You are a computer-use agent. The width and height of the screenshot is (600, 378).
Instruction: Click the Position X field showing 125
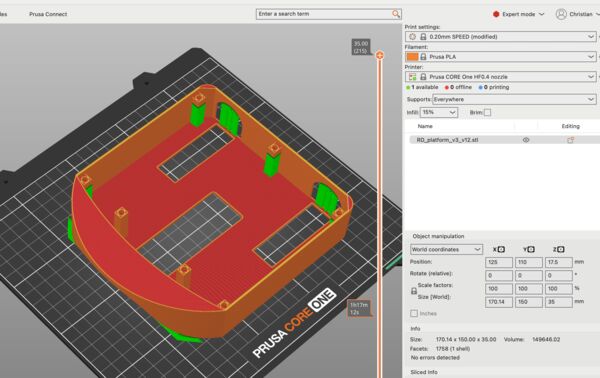point(499,262)
